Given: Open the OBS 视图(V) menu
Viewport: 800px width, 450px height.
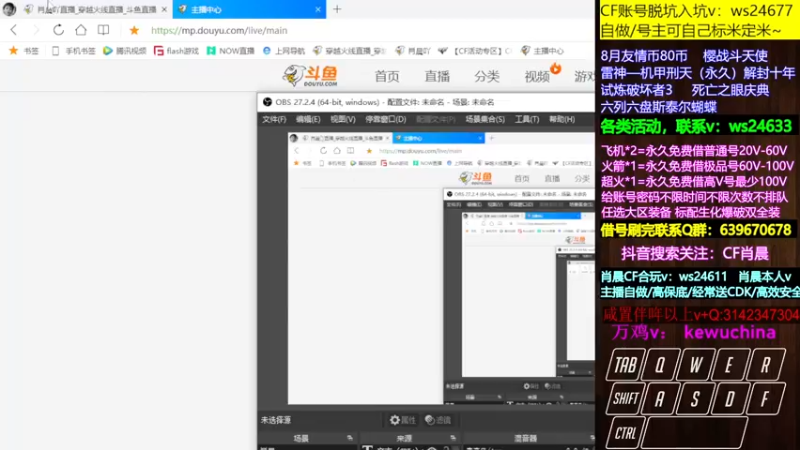Looking at the screenshot, I should coord(343,119).
